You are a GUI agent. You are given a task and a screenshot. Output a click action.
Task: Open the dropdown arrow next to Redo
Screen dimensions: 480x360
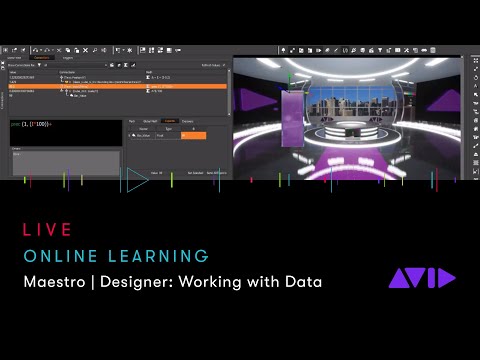tap(52, 50)
